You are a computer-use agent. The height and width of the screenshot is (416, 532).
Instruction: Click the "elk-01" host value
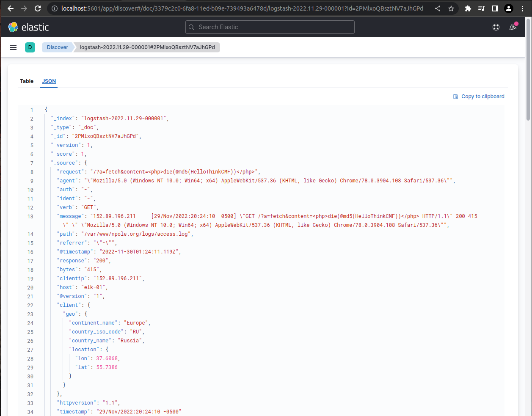click(93, 287)
